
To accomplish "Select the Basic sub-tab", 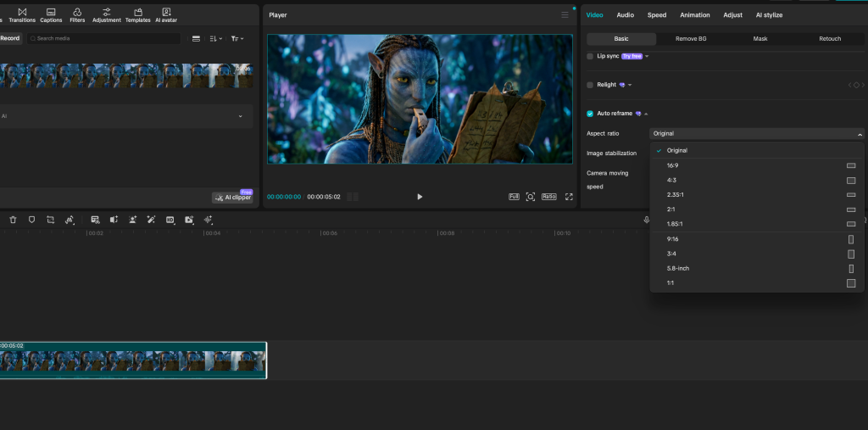I will [x=621, y=39].
